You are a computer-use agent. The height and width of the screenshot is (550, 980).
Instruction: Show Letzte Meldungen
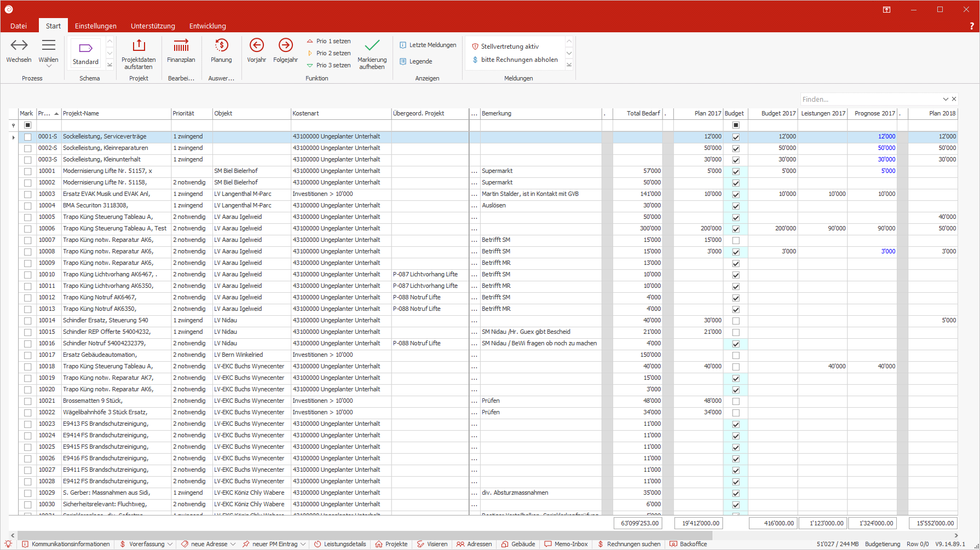pyautogui.click(x=428, y=45)
